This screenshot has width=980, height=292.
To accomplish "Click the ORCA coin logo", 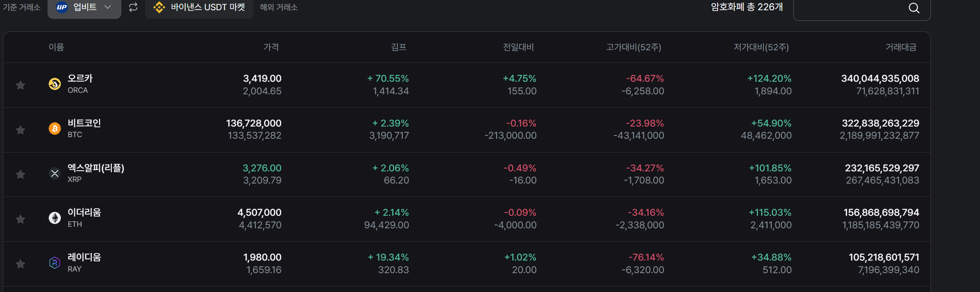I will click(55, 84).
